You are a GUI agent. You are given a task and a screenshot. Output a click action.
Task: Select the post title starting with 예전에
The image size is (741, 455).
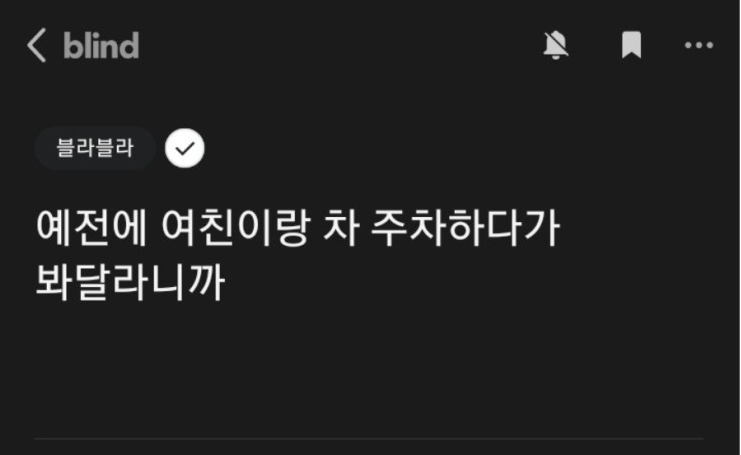point(298,255)
